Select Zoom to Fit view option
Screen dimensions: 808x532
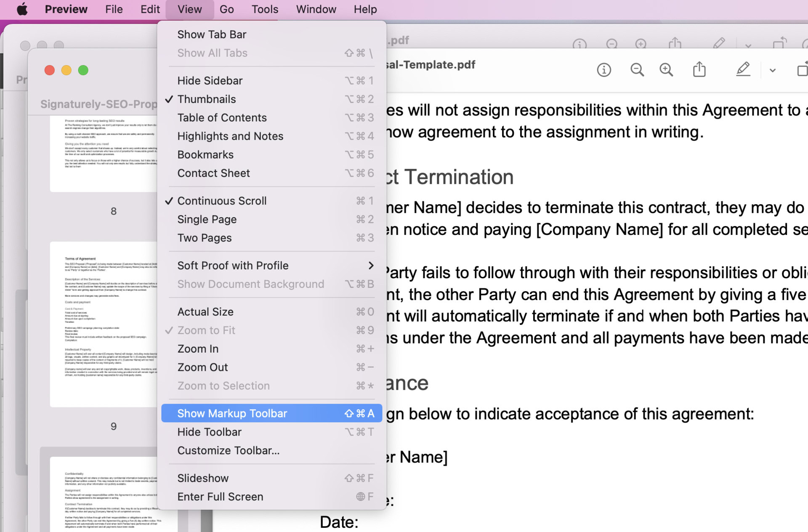click(207, 330)
